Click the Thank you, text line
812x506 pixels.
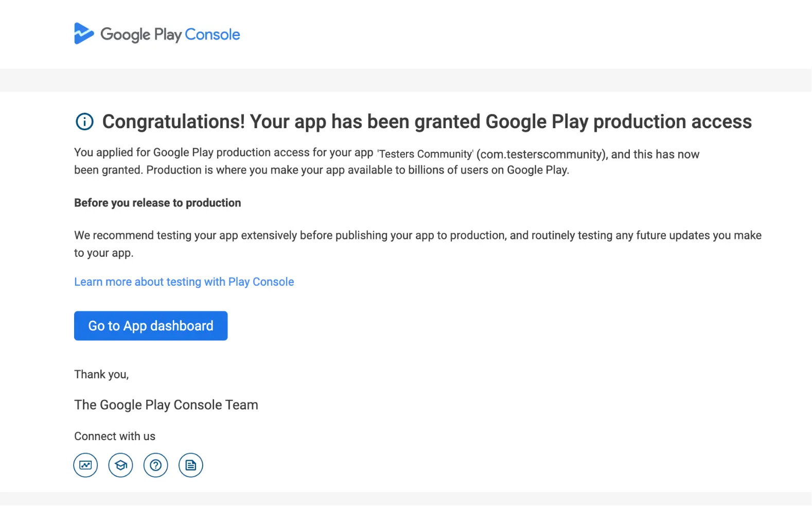point(101,374)
